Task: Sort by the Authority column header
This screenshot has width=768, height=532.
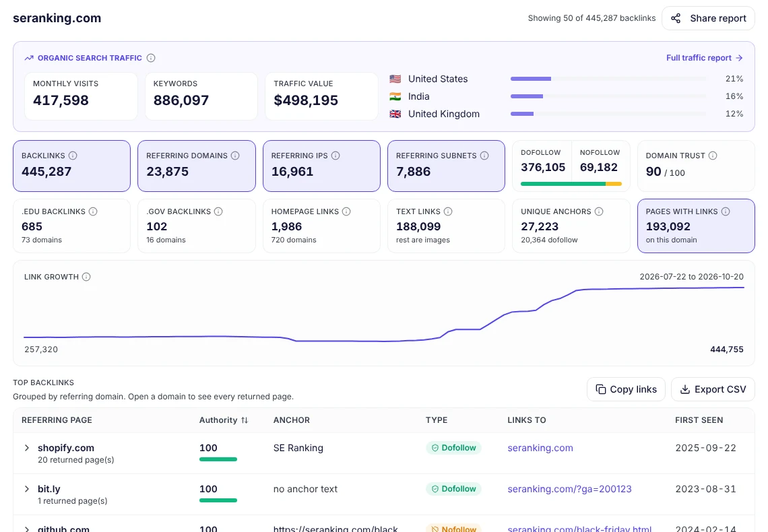Action: 224,420
